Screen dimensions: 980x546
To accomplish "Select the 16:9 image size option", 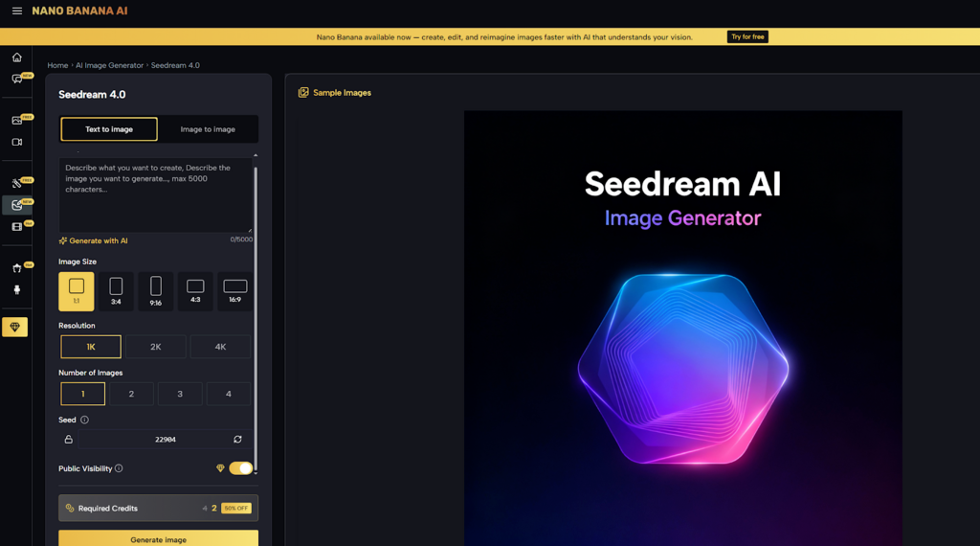I will click(x=234, y=291).
